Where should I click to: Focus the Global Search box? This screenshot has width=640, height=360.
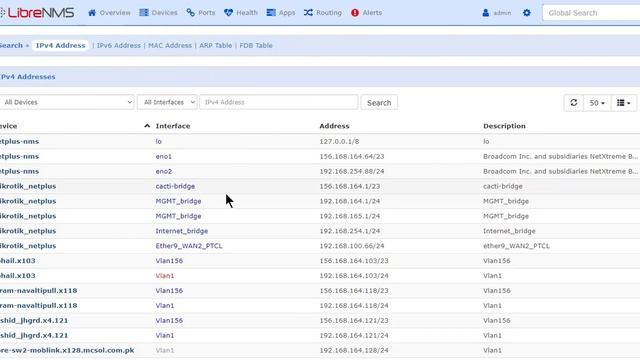591,13
